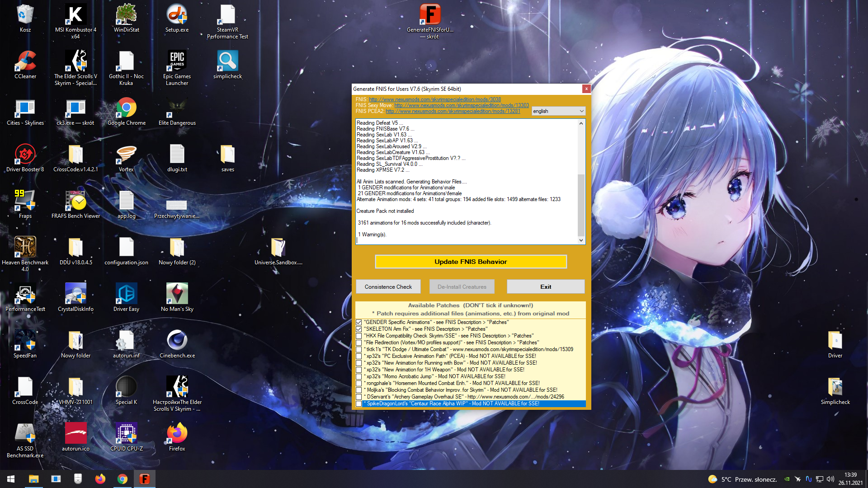Open the Windows Start menu
The height and width of the screenshot is (488, 868).
tap(11, 479)
